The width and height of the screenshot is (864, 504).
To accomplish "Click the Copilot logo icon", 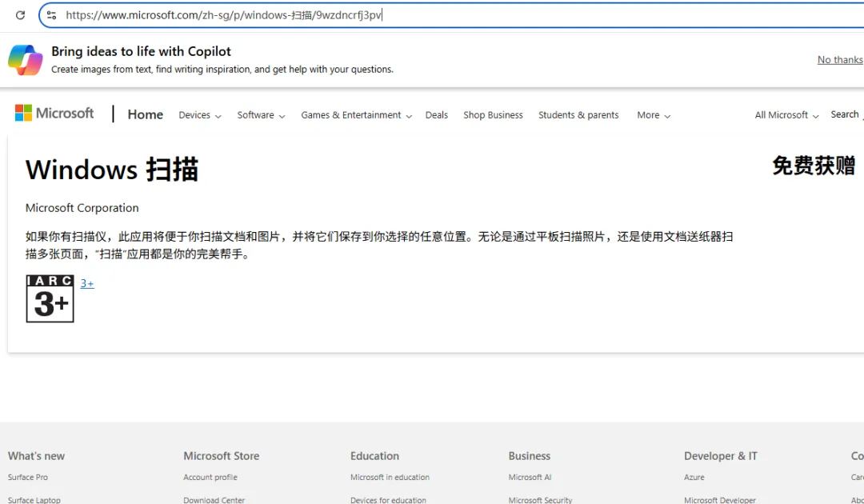I will 26,59.
